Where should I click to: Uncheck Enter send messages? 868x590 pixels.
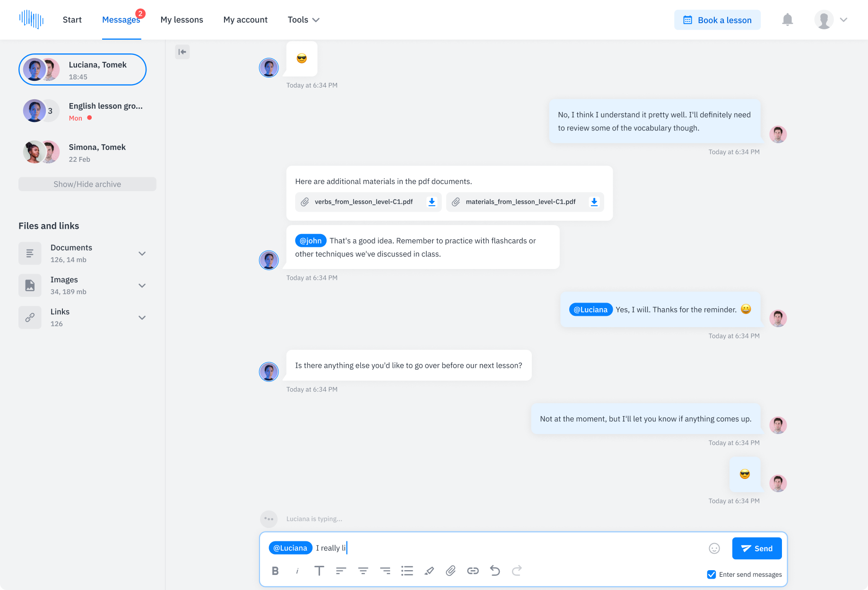tap(712, 574)
